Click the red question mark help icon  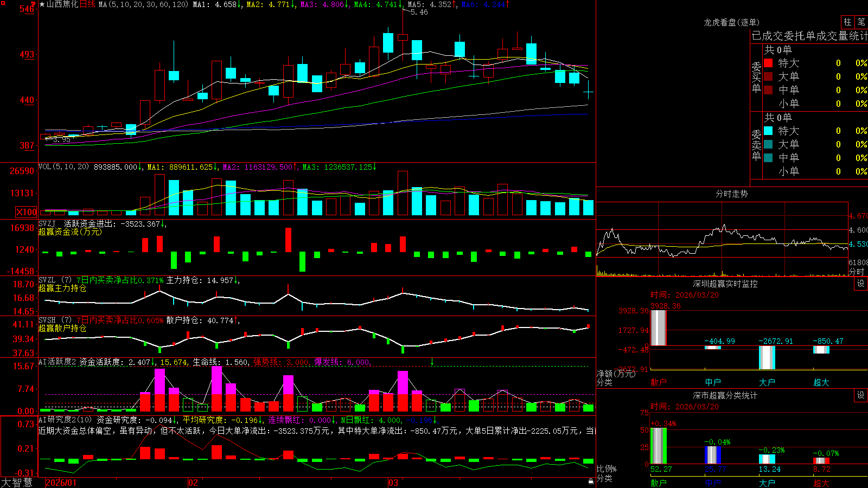click(x=34, y=4)
